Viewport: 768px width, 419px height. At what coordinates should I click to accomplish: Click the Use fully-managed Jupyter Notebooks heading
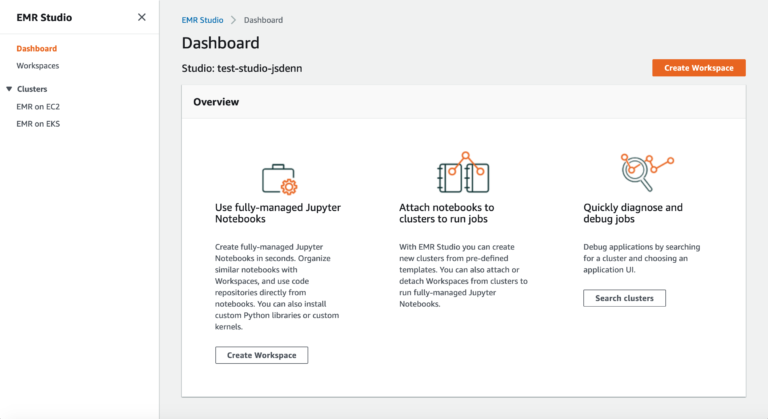click(x=278, y=213)
